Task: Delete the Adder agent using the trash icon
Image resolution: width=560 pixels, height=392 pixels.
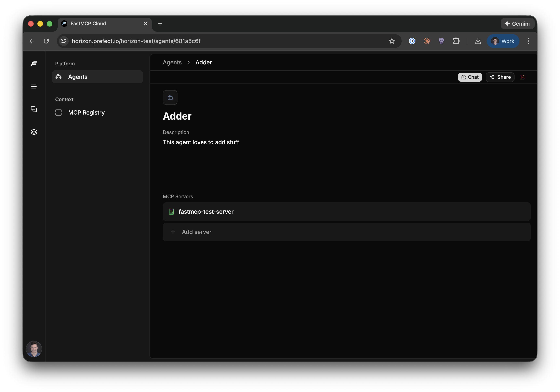Action: pyautogui.click(x=523, y=77)
